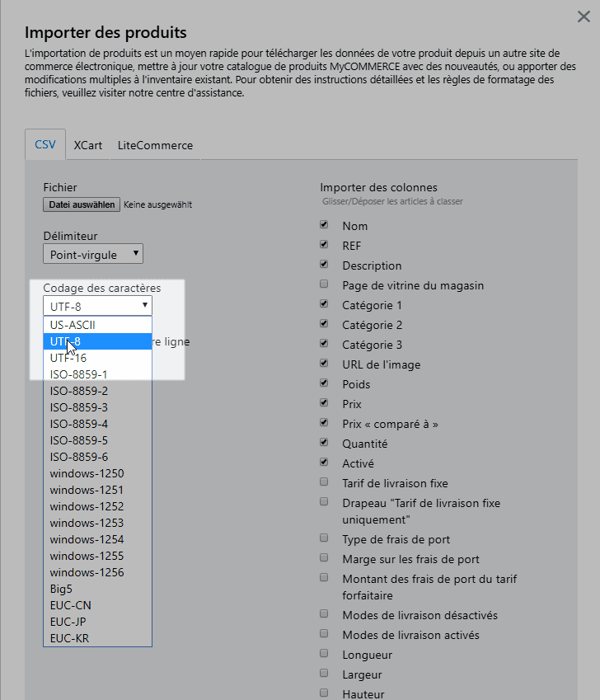Click the Fichier label
The width and height of the screenshot is (600, 700).
tap(60, 187)
